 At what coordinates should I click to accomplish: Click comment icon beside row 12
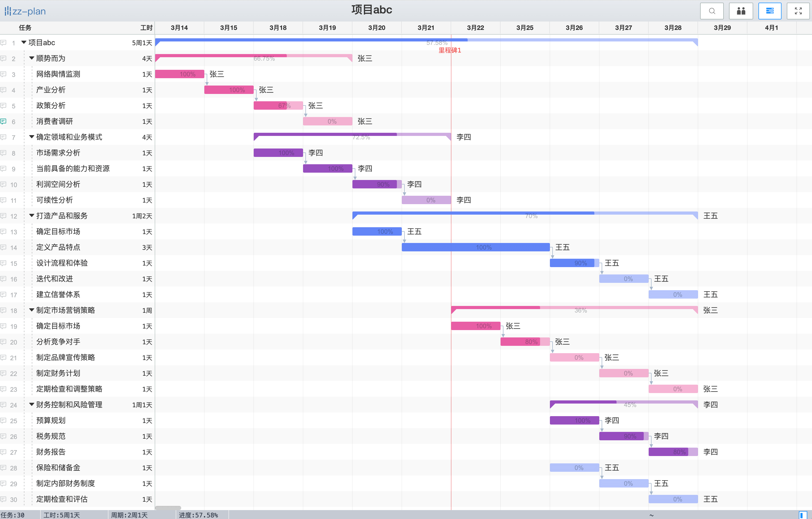(3, 216)
